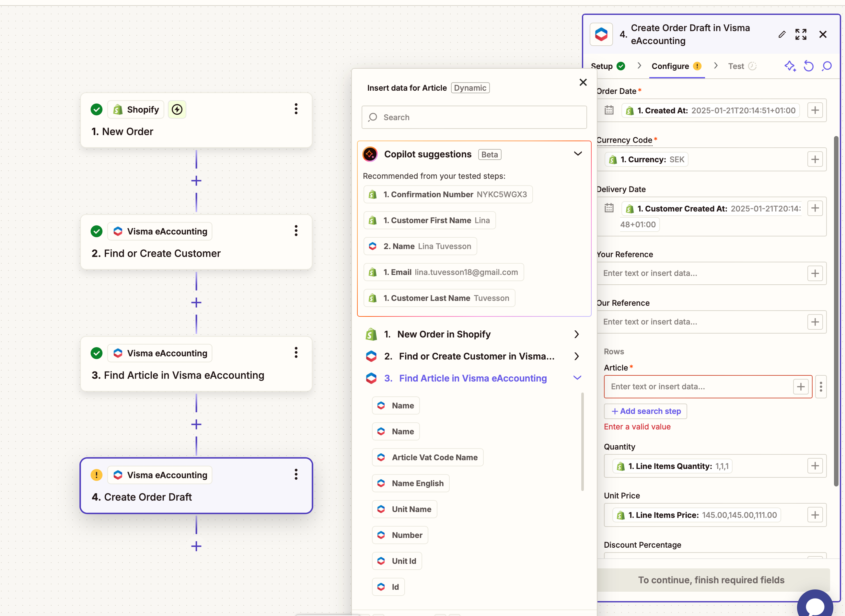The height and width of the screenshot is (616, 845).
Task: Click To continue, finish required fields button
Action: point(711,580)
